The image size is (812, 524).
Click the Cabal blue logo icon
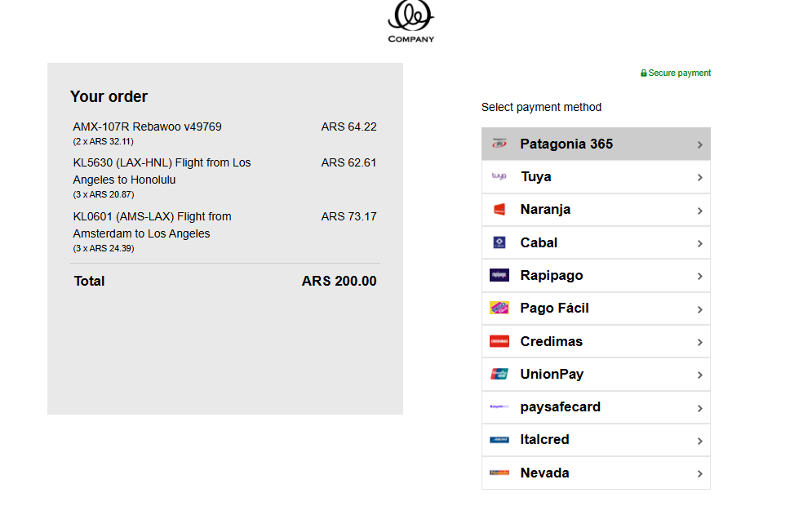pos(499,242)
